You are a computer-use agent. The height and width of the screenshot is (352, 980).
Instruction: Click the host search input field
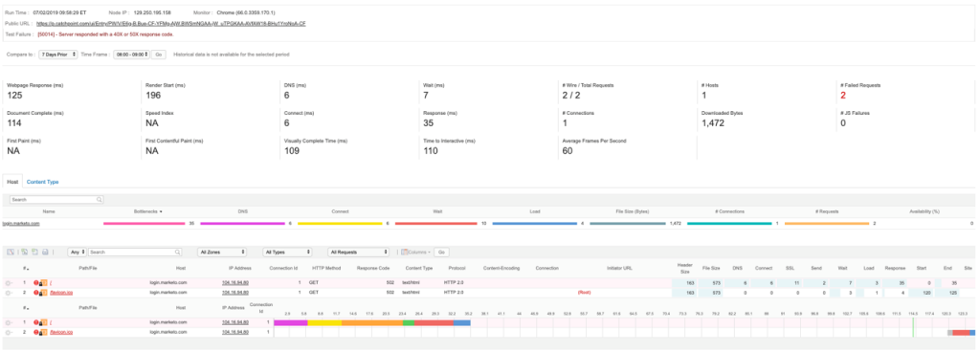pos(56,200)
